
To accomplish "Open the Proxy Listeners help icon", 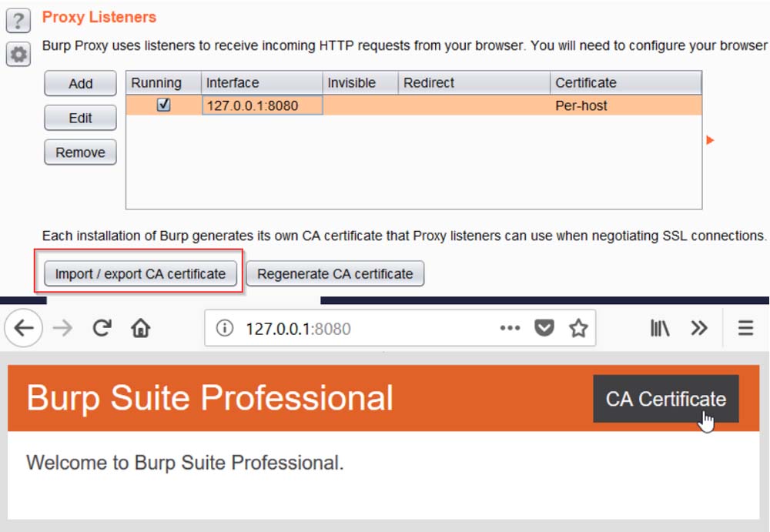I will (x=18, y=21).
